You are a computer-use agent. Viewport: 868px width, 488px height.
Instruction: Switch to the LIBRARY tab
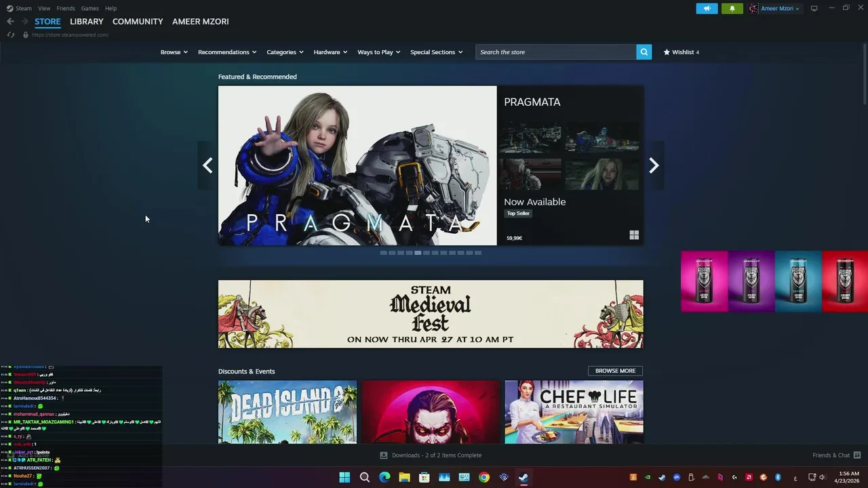point(87,22)
